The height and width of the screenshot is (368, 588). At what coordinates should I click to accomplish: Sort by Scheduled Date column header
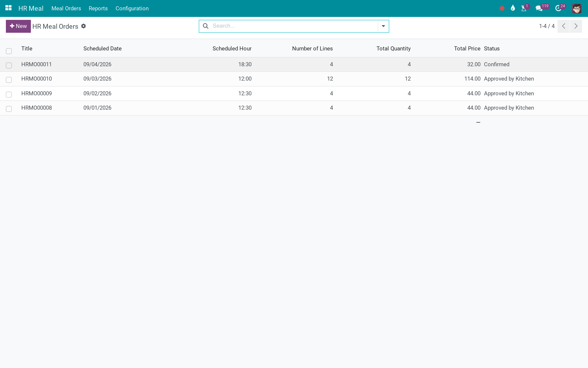click(x=103, y=48)
